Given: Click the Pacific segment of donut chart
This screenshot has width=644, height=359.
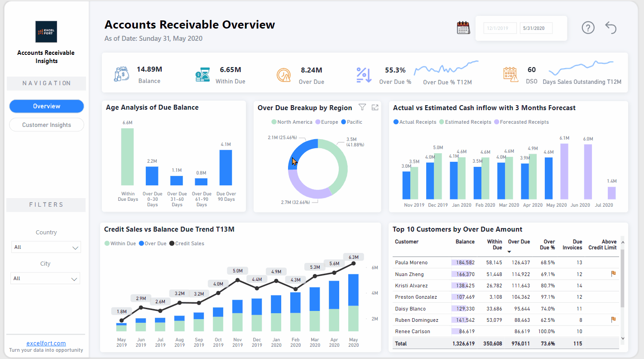Looking at the screenshot, I should click(x=300, y=152).
